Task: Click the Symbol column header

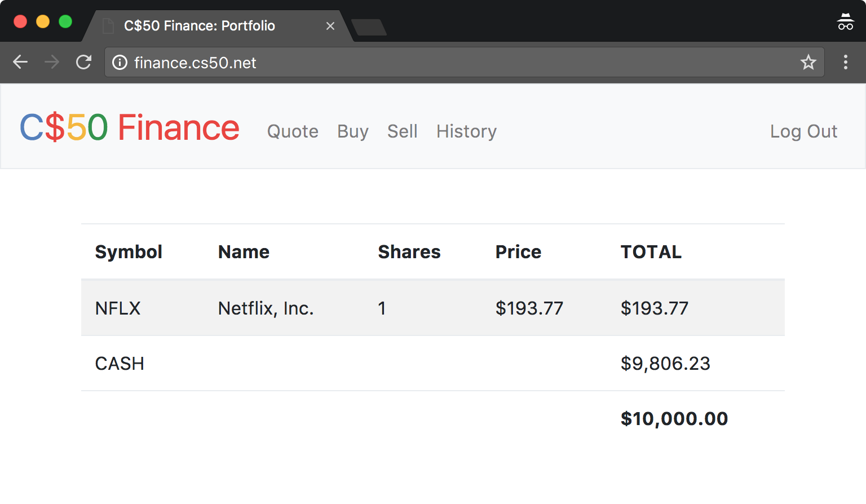Action: point(129,252)
